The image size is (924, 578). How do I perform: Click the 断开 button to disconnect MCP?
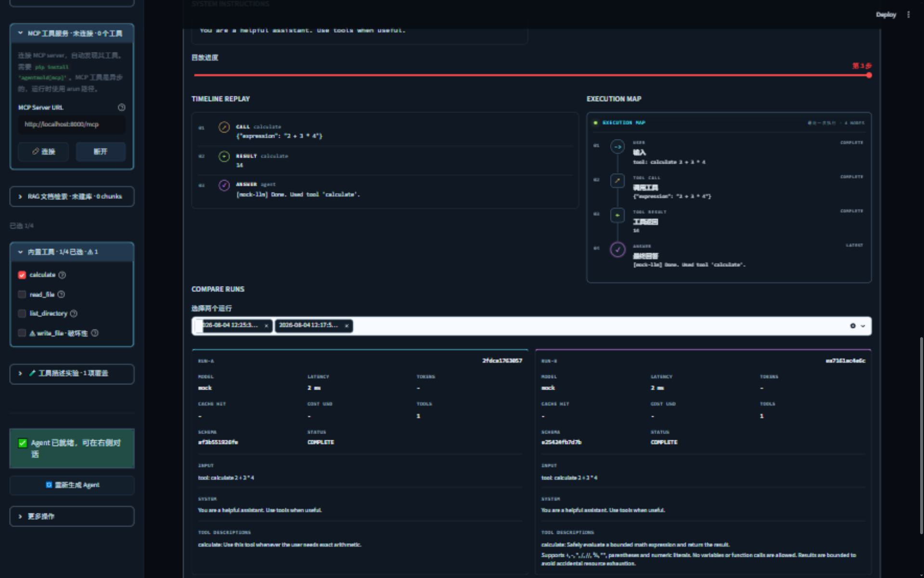click(100, 152)
